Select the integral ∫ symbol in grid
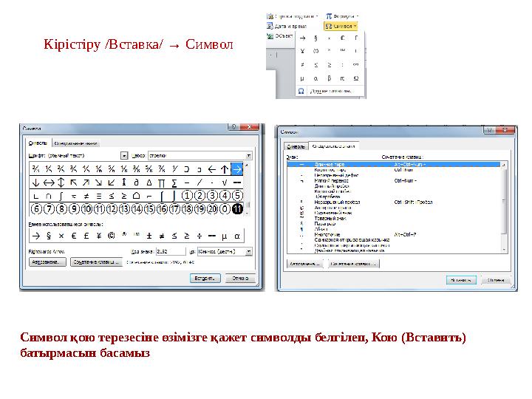The image size is (532, 399). point(61,196)
